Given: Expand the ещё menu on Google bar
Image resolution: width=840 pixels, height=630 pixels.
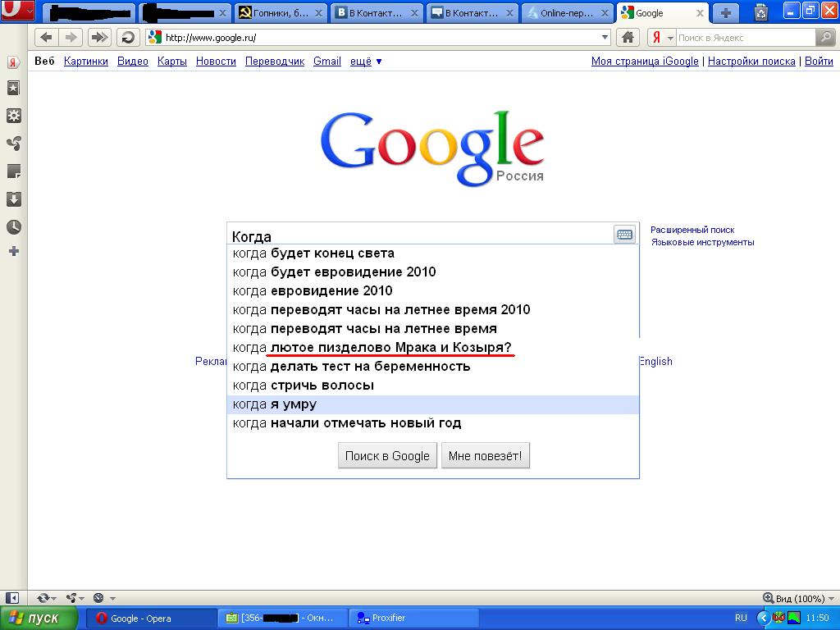Looking at the screenshot, I should pyautogui.click(x=366, y=61).
